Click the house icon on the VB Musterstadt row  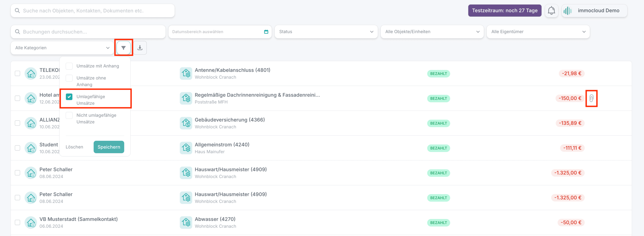pos(31,223)
